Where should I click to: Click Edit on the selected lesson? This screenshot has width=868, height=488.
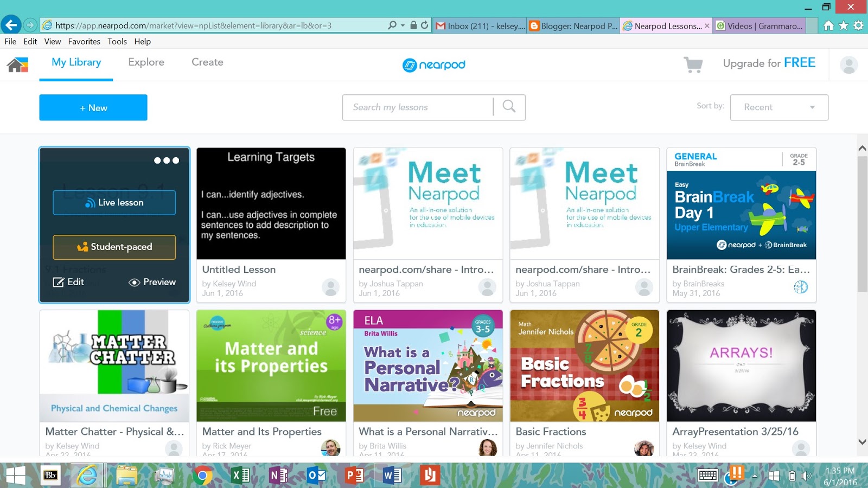[x=68, y=282]
